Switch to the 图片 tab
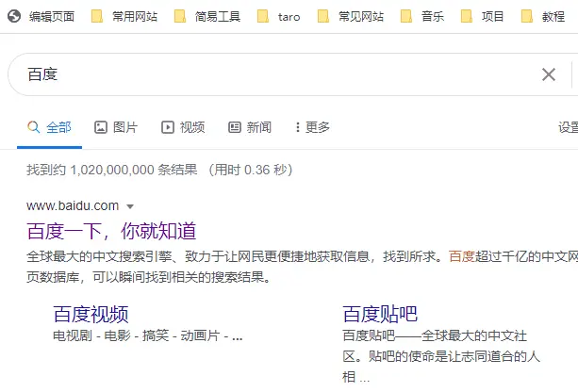 [x=116, y=127]
